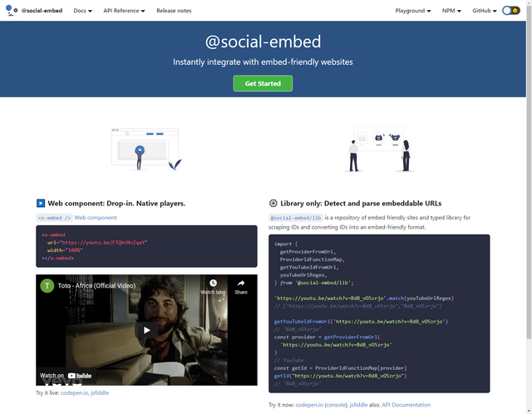Click the 'const provider = getProviderFromUrl(' code line
The image size is (532, 414).
[327, 337]
